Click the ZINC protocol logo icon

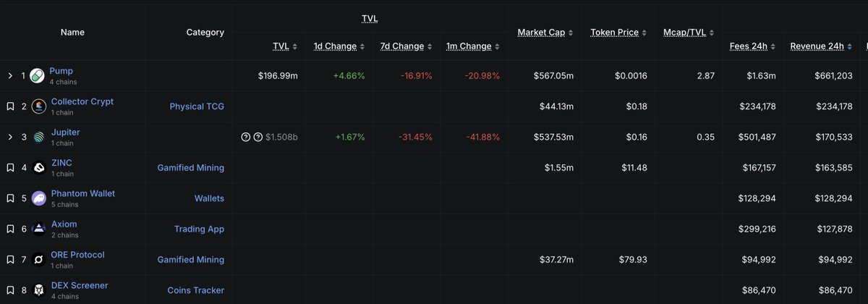click(x=38, y=168)
